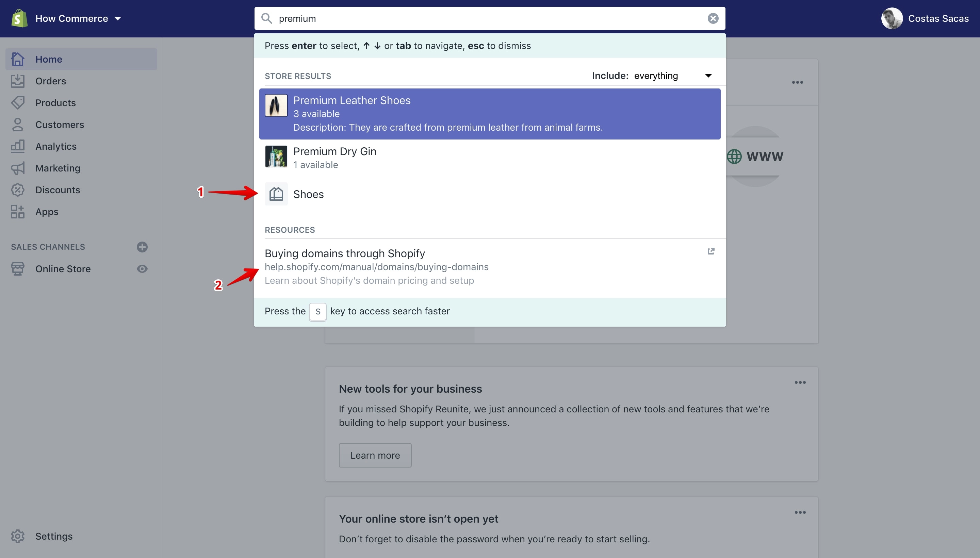Click the Shopify bag logo
The width and height of the screenshot is (980, 558).
pos(19,18)
